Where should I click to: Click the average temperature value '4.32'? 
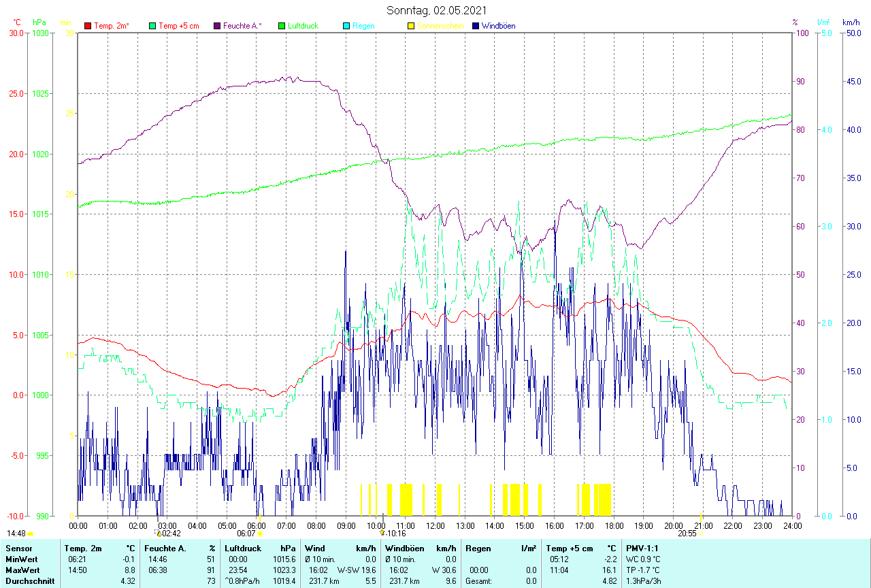click(127, 581)
